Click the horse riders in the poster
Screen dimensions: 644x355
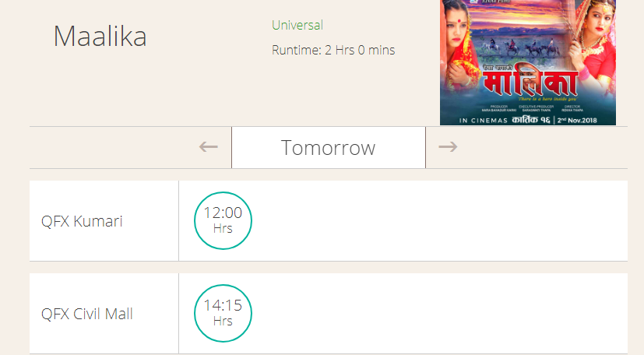tap(522, 47)
